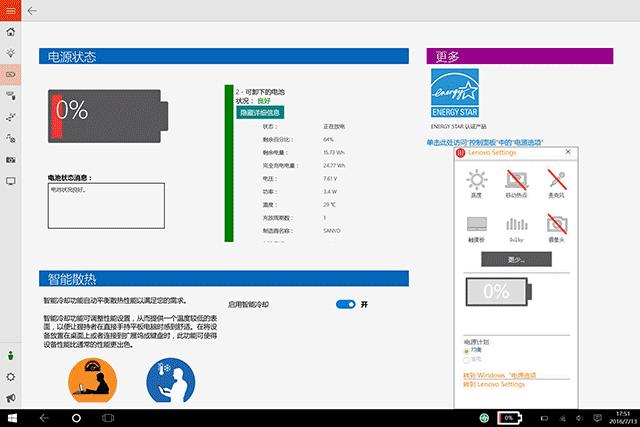Go to the Home page in the sidebar
The image size is (640, 427).
11,32
